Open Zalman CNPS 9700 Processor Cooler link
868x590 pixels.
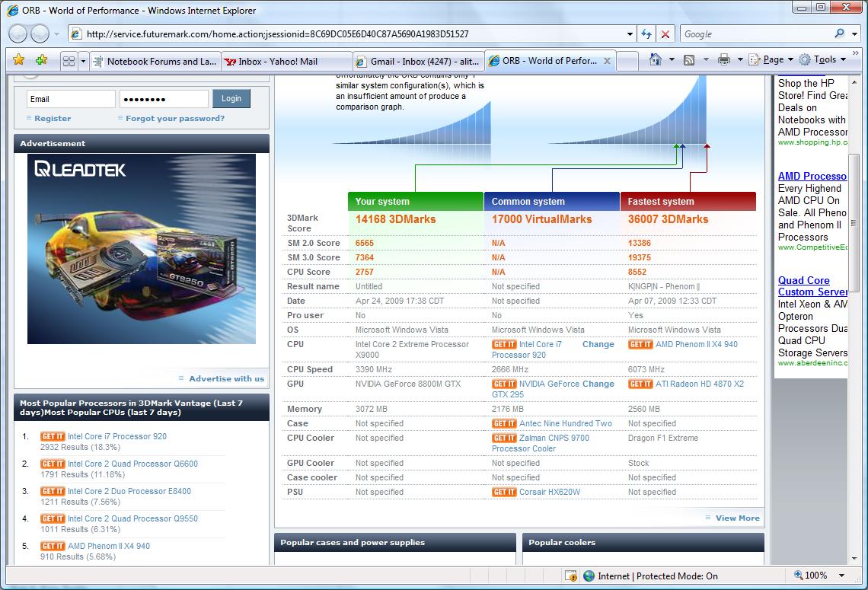(x=541, y=443)
